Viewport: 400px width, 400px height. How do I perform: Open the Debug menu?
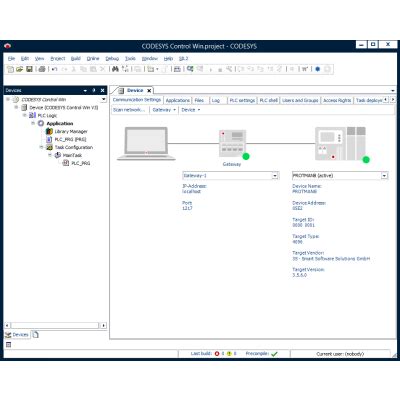click(112, 58)
